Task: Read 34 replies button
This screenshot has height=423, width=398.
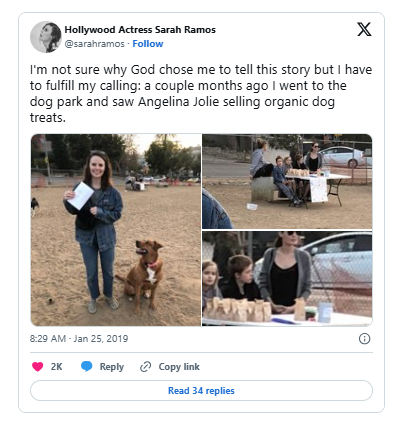Action: tap(201, 390)
